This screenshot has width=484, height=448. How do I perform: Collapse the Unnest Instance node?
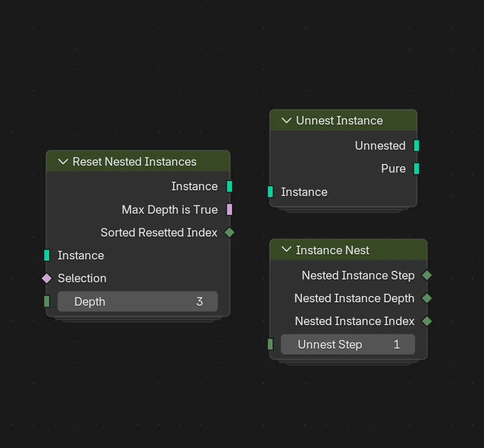[x=287, y=120]
